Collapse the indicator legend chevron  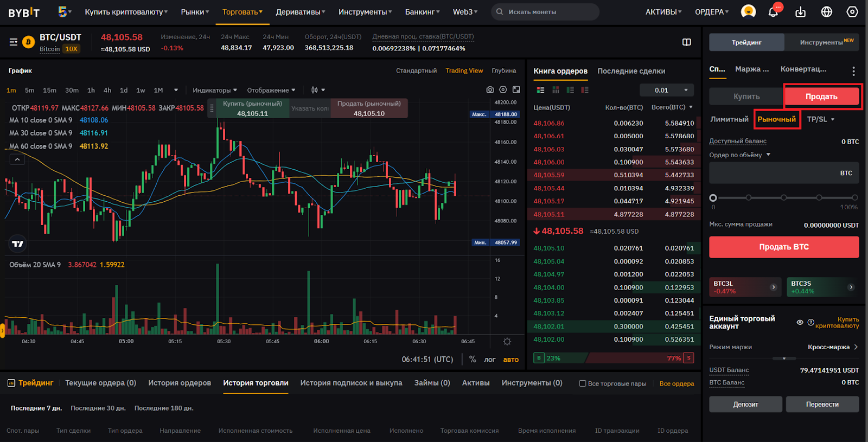click(17, 159)
